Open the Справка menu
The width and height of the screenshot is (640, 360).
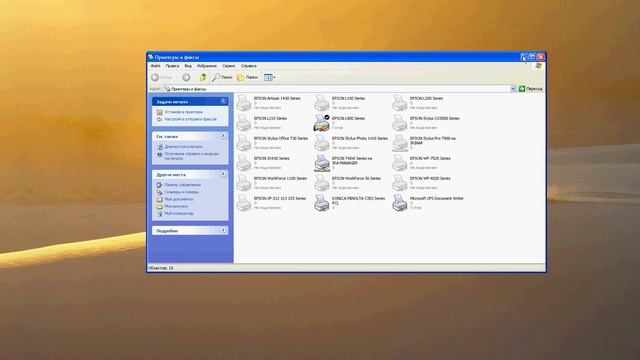[249, 66]
